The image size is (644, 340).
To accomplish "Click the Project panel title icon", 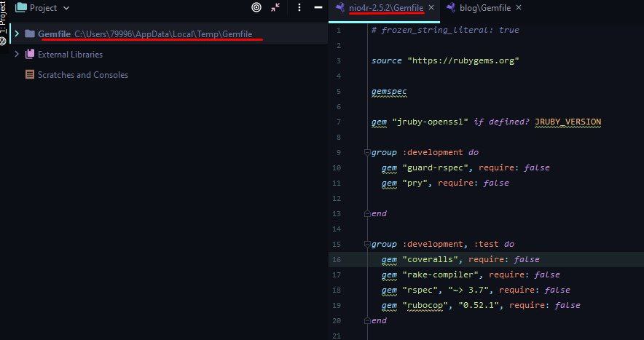I will [x=20, y=7].
